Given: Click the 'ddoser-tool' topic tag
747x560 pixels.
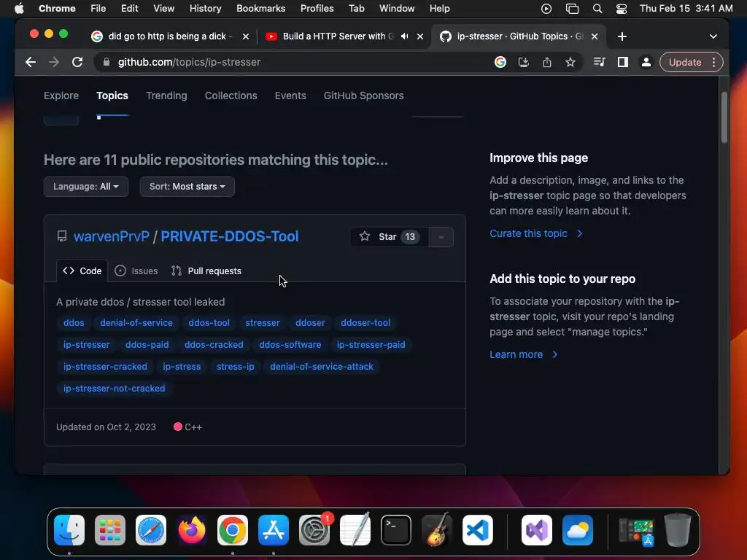Looking at the screenshot, I should tap(365, 323).
